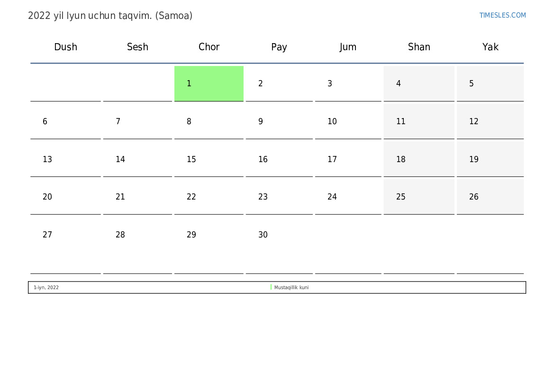
Task: Select Monday June 6 cell
Action: [x=65, y=121]
